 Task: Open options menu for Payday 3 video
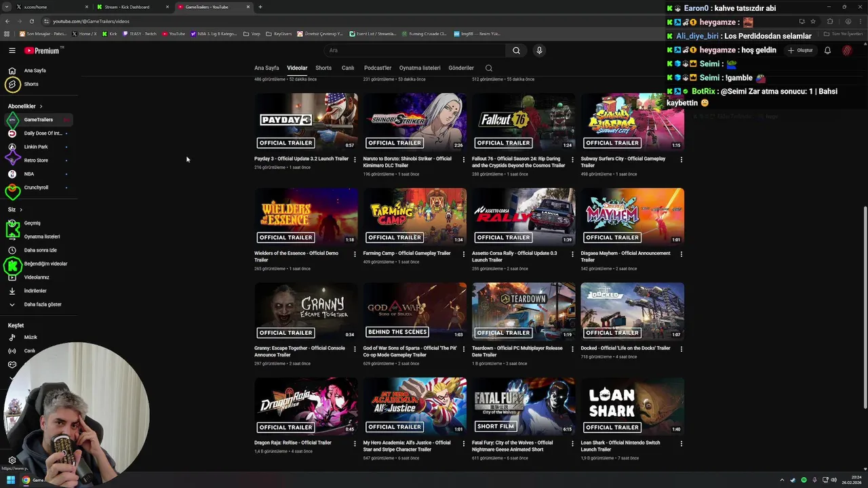coord(355,160)
